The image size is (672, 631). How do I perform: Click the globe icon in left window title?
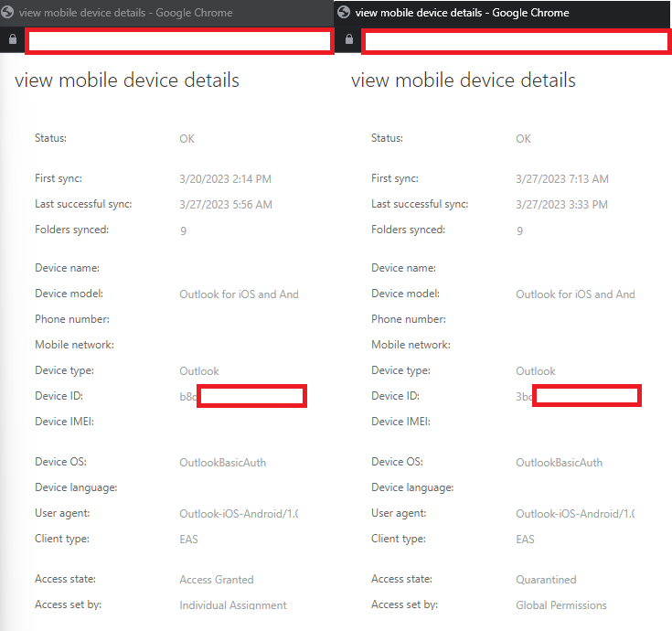pos(7,13)
